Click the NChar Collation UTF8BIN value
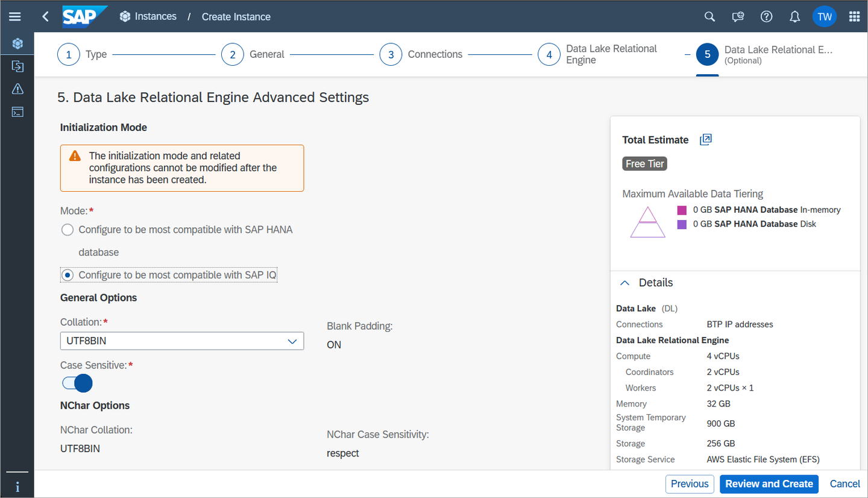This screenshot has height=498, width=868. coord(80,449)
